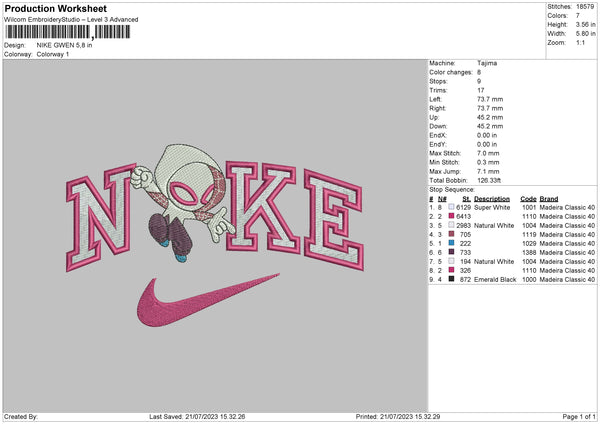The width and height of the screenshot is (600, 424).
Task: Select the 'Code' column header
Action: 528,199
